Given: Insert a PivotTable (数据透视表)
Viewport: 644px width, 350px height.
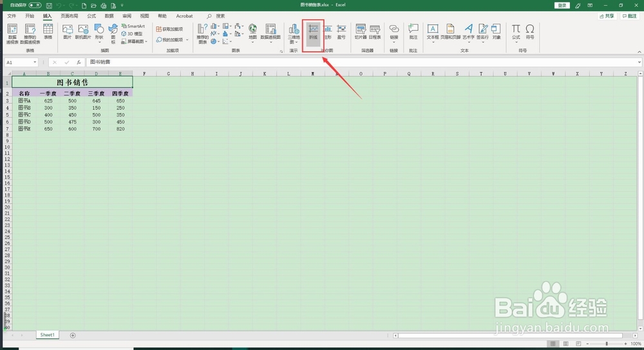Looking at the screenshot, I should 12,34.
